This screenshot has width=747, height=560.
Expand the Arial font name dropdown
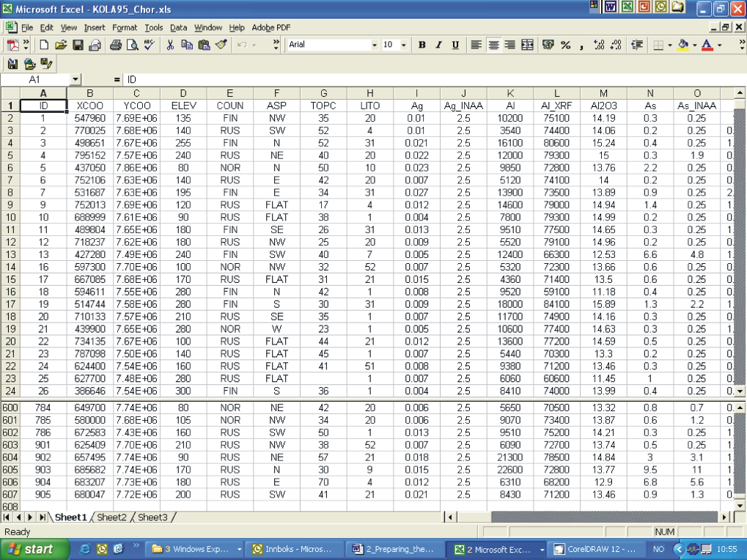[375, 45]
